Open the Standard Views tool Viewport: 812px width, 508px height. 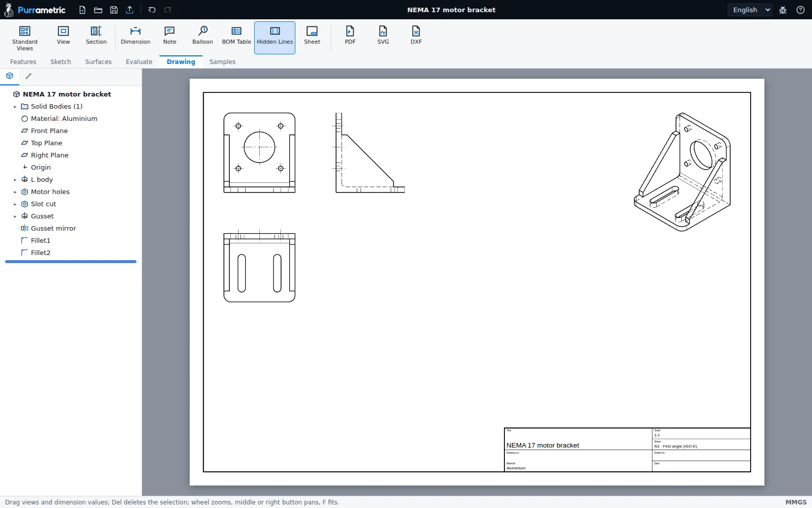click(25, 38)
